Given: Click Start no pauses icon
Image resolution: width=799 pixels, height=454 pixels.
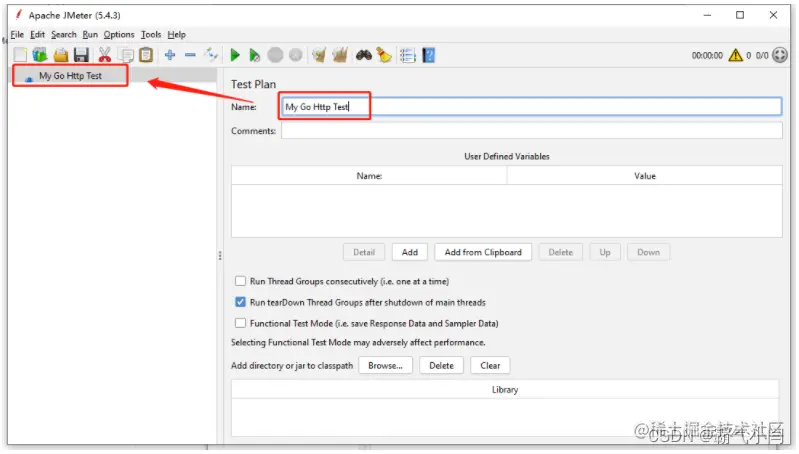Looking at the screenshot, I should [x=254, y=55].
